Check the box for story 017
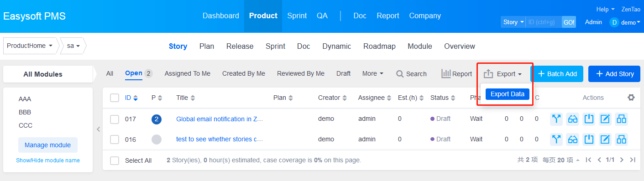Screen dimensions: 644x181 click(x=115, y=119)
